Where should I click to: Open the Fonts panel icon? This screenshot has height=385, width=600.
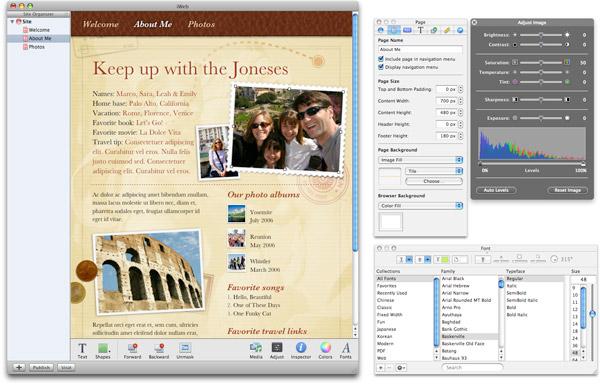coord(346,351)
